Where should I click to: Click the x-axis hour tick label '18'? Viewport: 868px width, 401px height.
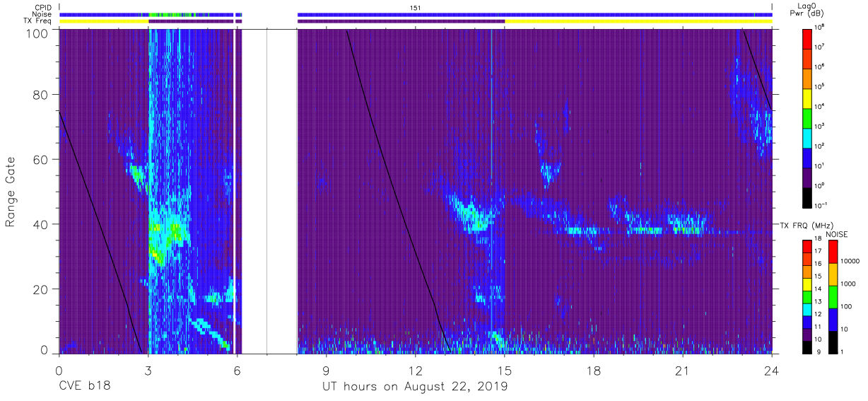point(594,369)
